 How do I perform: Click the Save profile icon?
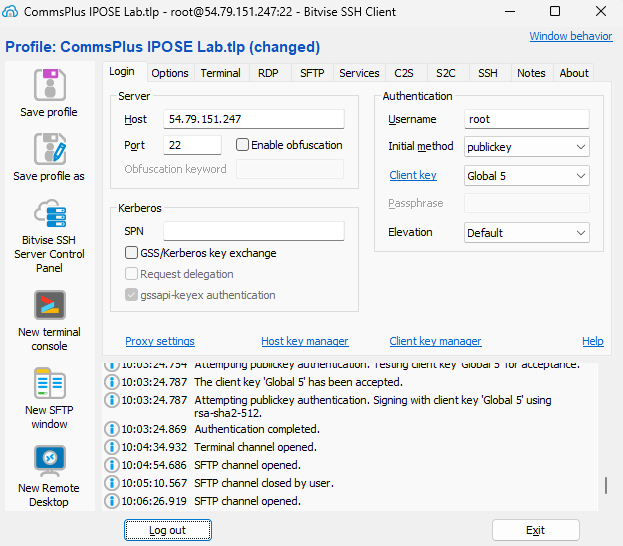(x=49, y=85)
